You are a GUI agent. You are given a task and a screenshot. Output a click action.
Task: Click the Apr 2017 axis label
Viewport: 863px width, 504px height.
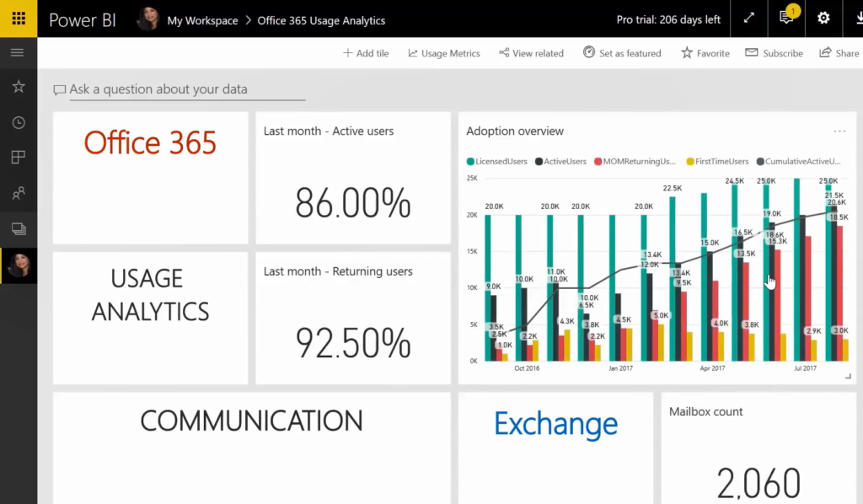coord(712,368)
